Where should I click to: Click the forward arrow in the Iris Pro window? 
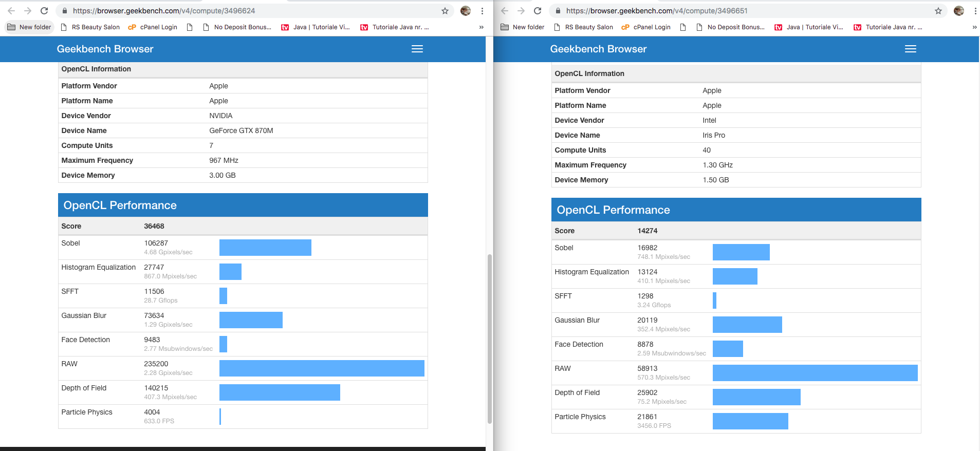click(521, 11)
